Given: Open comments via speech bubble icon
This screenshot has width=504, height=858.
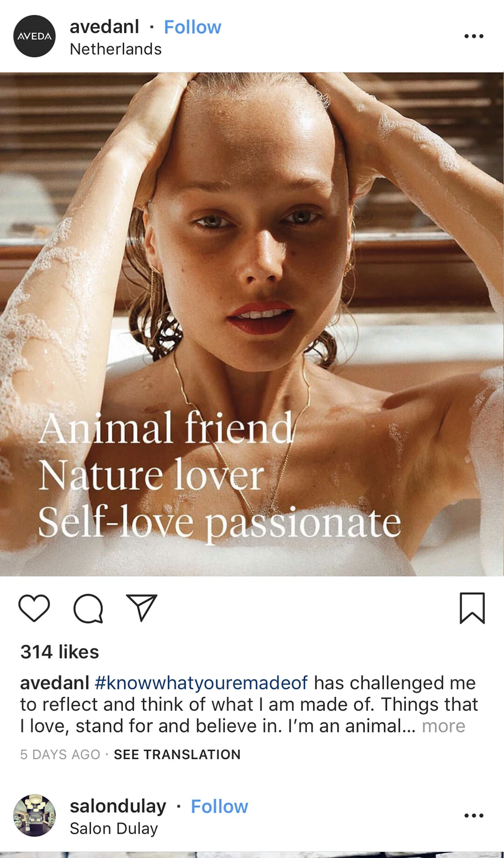Looking at the screenshot, I should (x=88, y=608).
